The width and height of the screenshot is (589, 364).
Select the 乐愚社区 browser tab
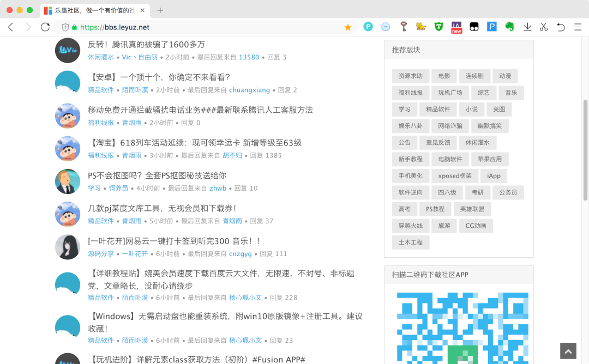(87, 10)
